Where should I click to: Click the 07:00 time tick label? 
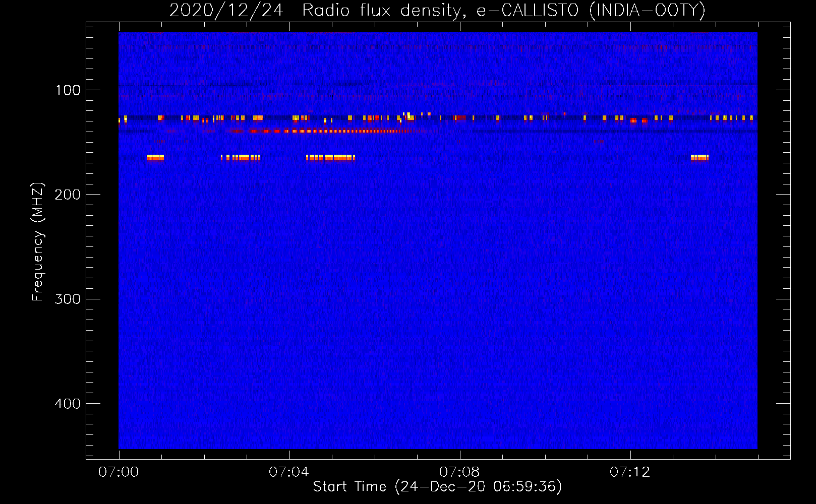click(x=119, y=472)
